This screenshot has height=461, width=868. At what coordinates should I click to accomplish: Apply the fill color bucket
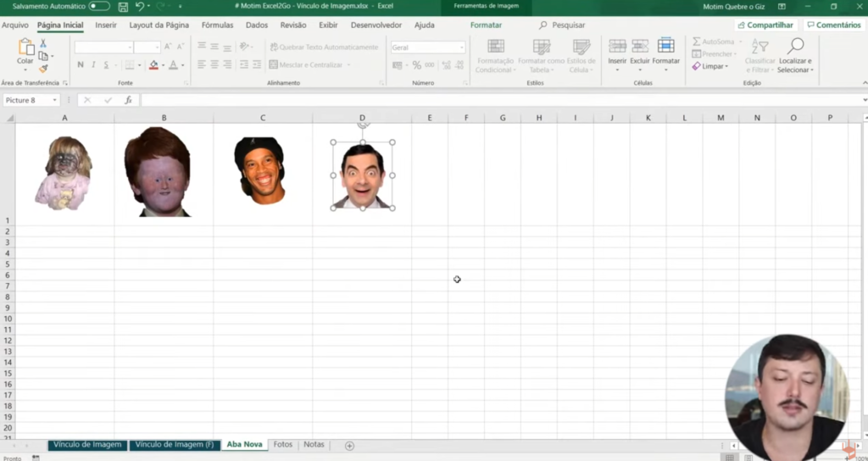(x=153, y=64)
